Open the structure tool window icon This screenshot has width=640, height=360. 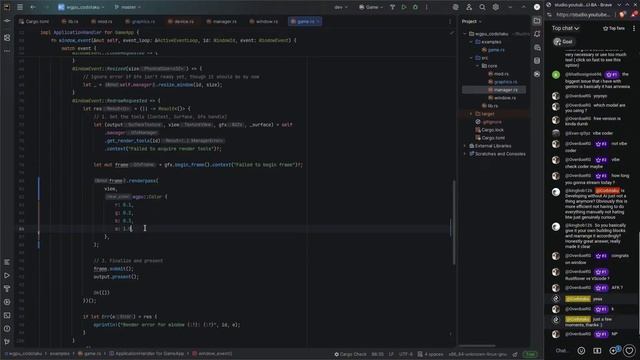pyautogui.click(x=7, y=262)
